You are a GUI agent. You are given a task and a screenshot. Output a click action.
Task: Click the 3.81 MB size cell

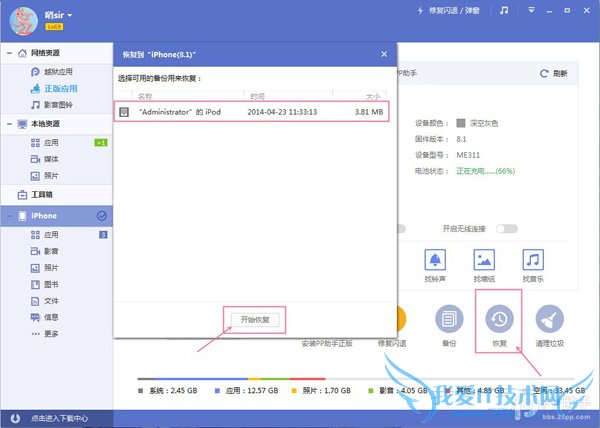[369, 112]
